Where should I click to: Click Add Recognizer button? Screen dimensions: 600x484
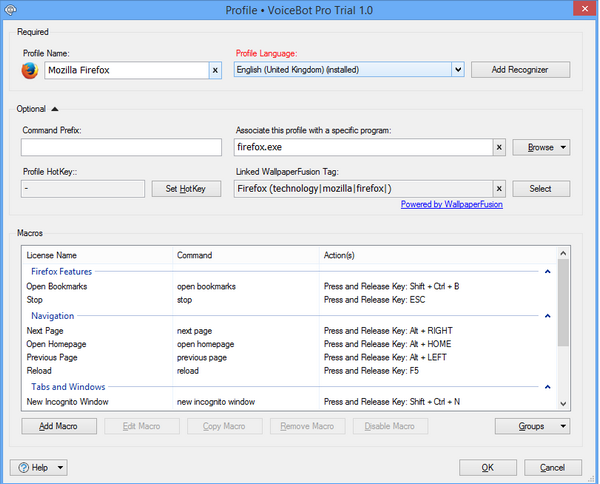520,70
